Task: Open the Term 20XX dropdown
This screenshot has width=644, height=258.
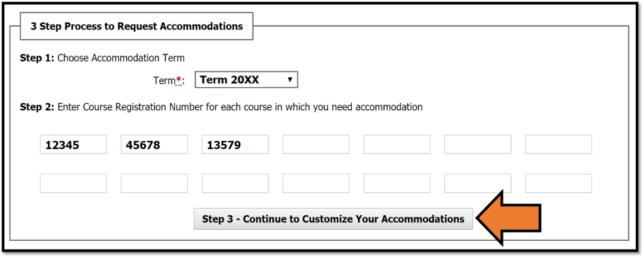Action: [x=246, y=80]
